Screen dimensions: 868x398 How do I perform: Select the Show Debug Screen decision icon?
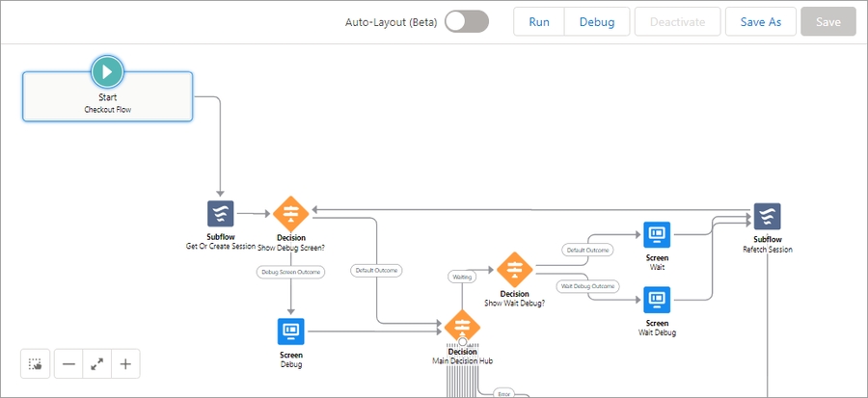[290, 214]
